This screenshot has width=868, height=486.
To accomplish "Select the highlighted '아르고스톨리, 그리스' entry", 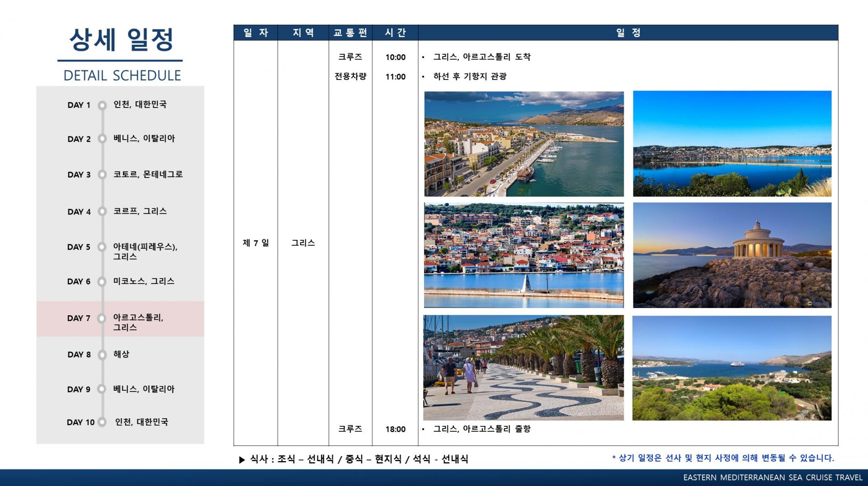I will [138, 322].
